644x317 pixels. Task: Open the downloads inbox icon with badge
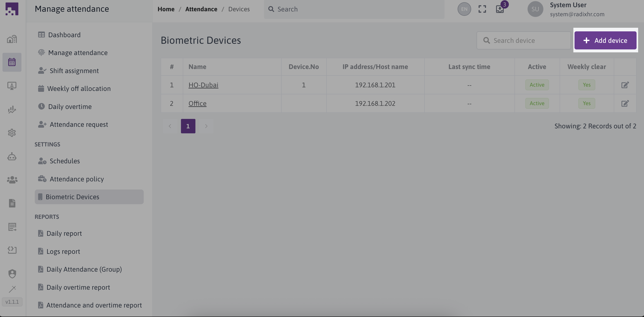pyautogui.click(x=500, y=9)
